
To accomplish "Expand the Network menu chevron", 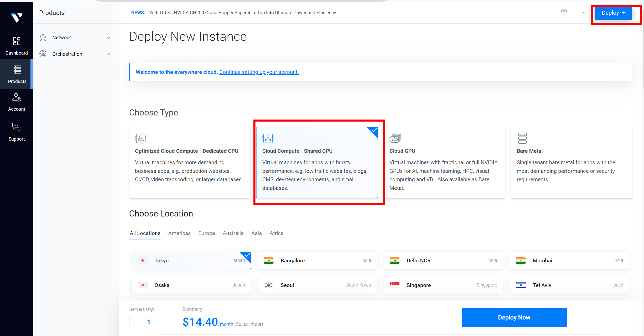I will (108, 38).
